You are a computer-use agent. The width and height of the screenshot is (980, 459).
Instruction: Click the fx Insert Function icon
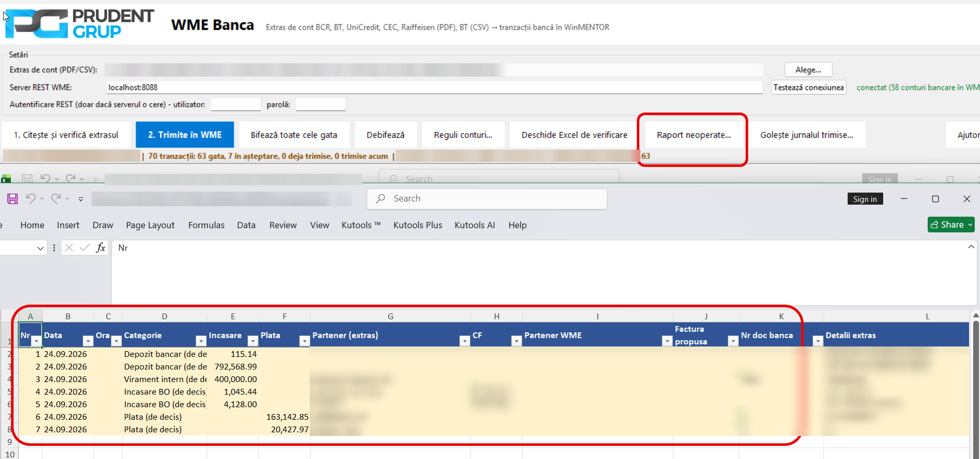(100, 248)
